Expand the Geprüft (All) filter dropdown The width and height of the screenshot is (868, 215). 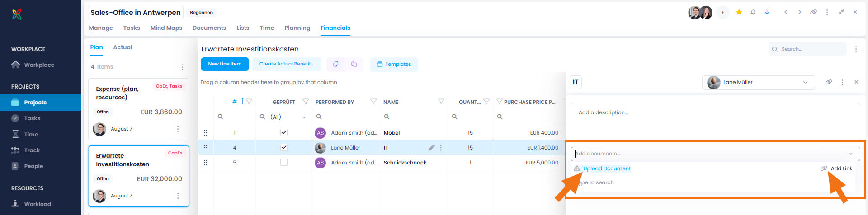coord(304,117)
